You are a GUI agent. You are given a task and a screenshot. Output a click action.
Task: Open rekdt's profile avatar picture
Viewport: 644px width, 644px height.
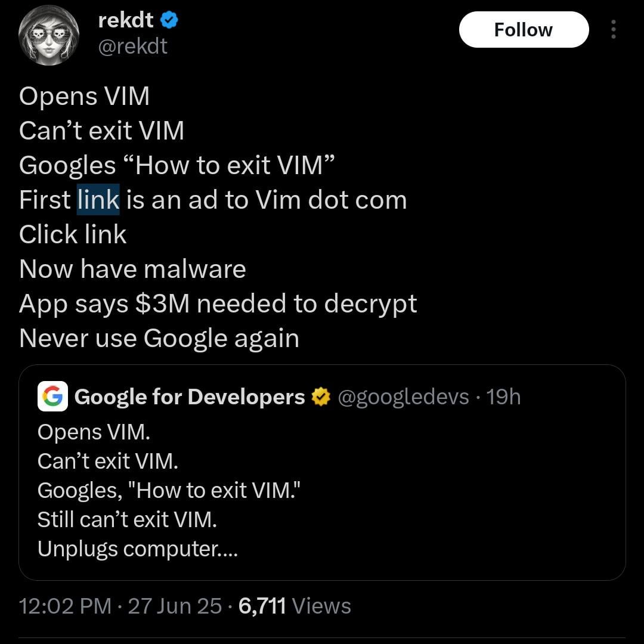(x=49, y=35)
